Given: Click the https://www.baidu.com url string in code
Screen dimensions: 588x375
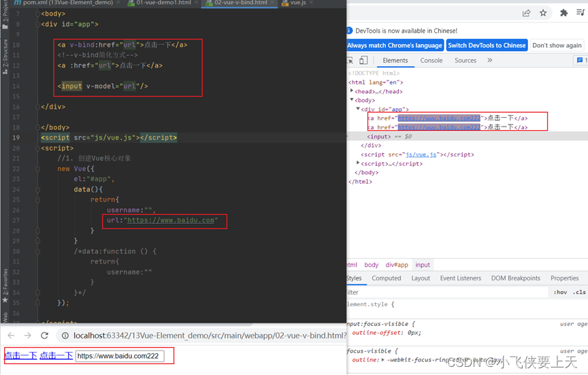Looking at the screenshot, I should coord(171,221).
